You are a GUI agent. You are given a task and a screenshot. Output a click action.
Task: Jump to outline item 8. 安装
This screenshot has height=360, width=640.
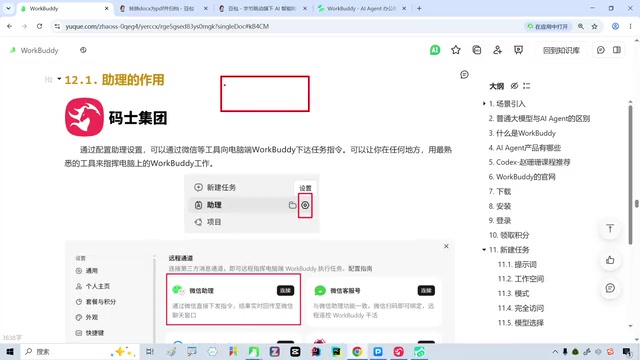(x=500, y=206)
